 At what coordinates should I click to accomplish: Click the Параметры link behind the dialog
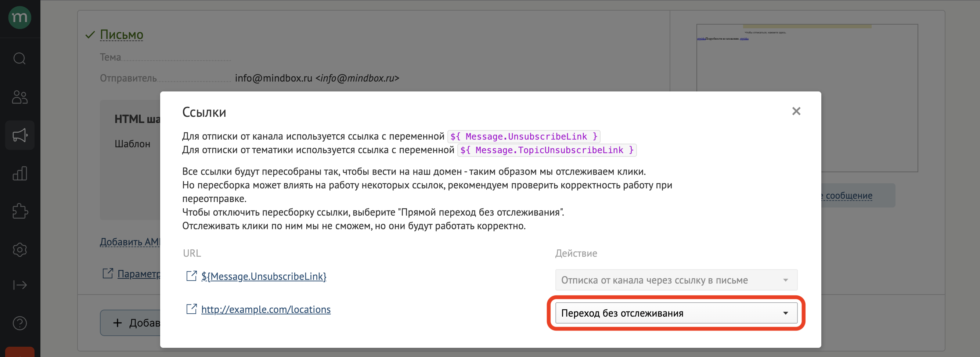(139, 274)
